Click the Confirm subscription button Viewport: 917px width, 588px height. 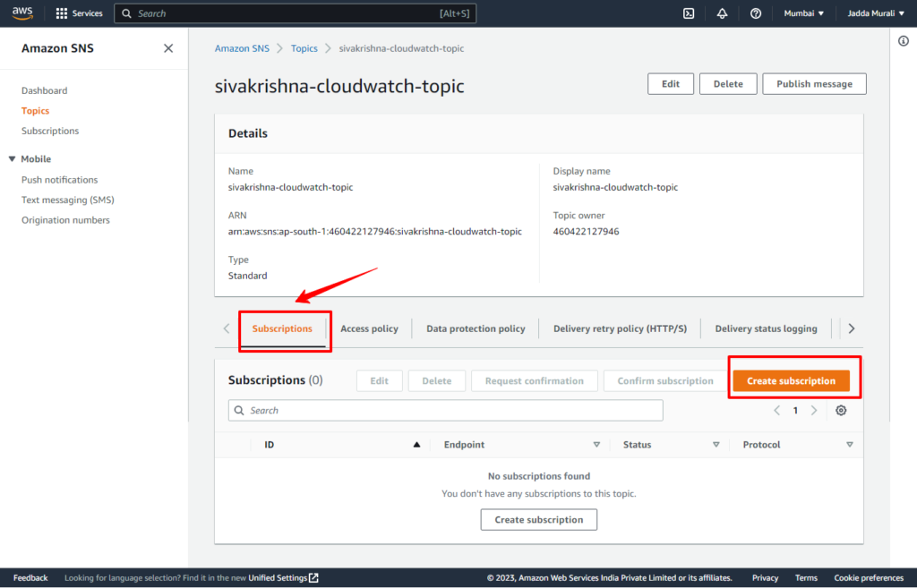coord(665,381)
